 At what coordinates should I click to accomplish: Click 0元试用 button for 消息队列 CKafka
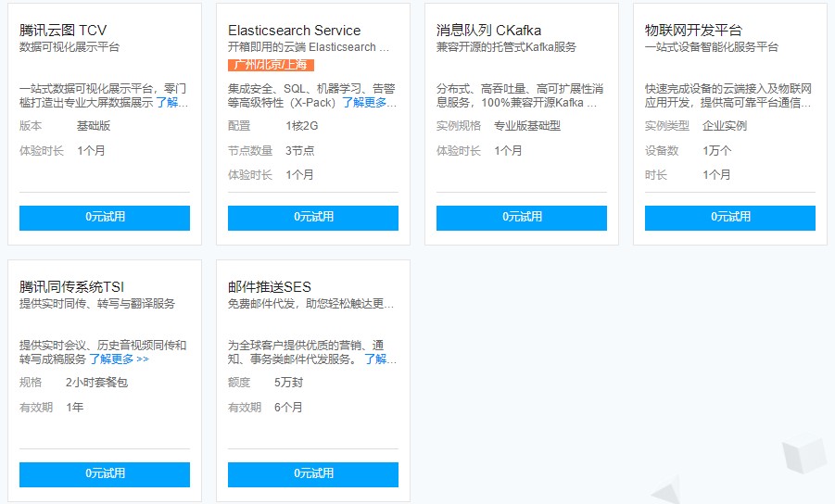[522, 218]
